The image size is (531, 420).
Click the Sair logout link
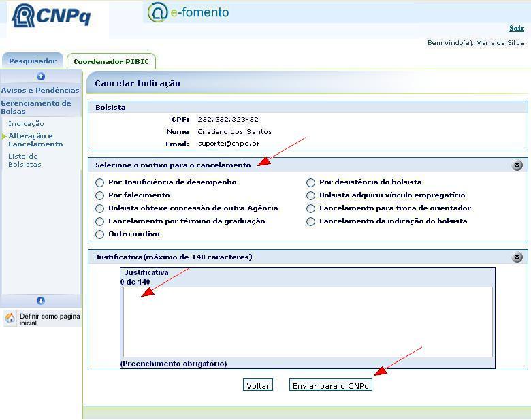[x=516, y=28]
